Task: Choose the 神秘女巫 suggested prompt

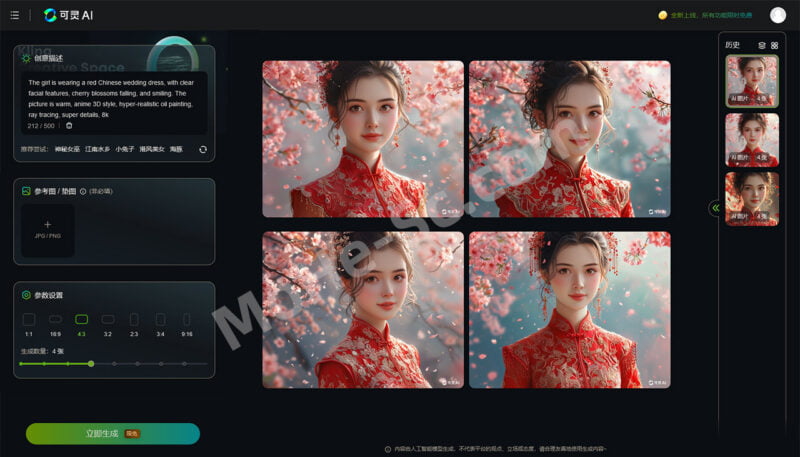Action: point(67,149)
